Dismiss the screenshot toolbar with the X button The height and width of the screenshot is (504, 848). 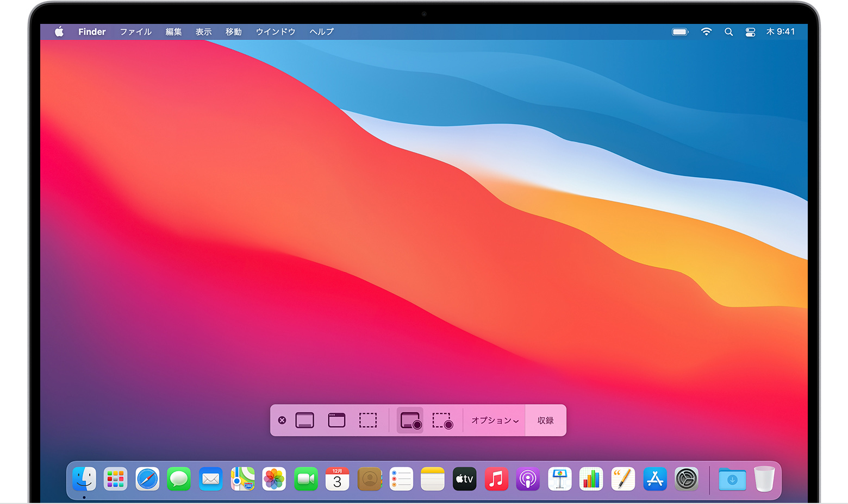[282, 420]
